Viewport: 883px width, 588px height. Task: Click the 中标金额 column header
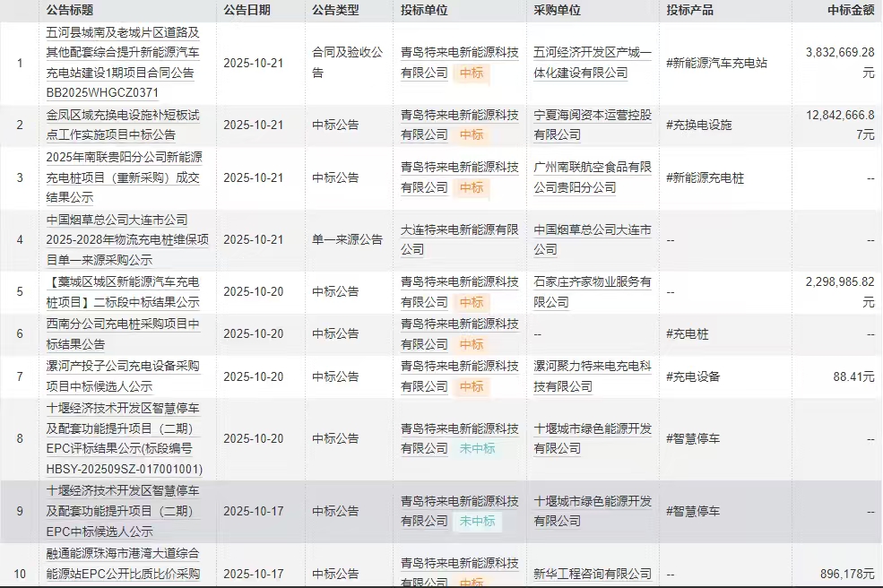[x=851, y=10]
